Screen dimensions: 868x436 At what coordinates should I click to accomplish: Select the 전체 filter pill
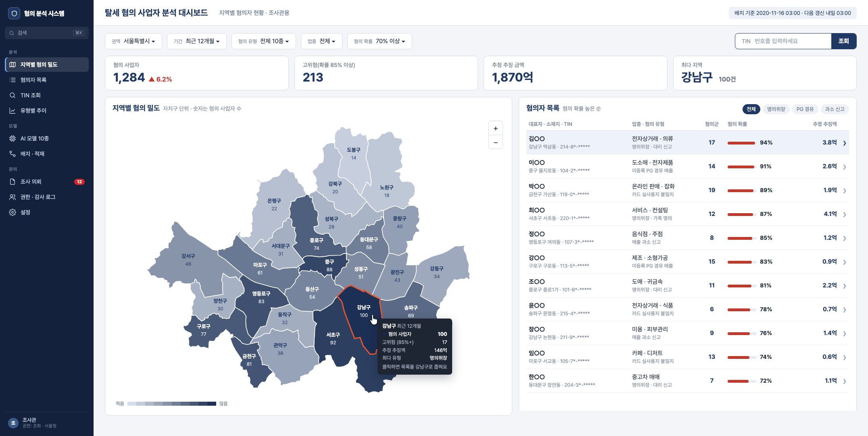751,109
